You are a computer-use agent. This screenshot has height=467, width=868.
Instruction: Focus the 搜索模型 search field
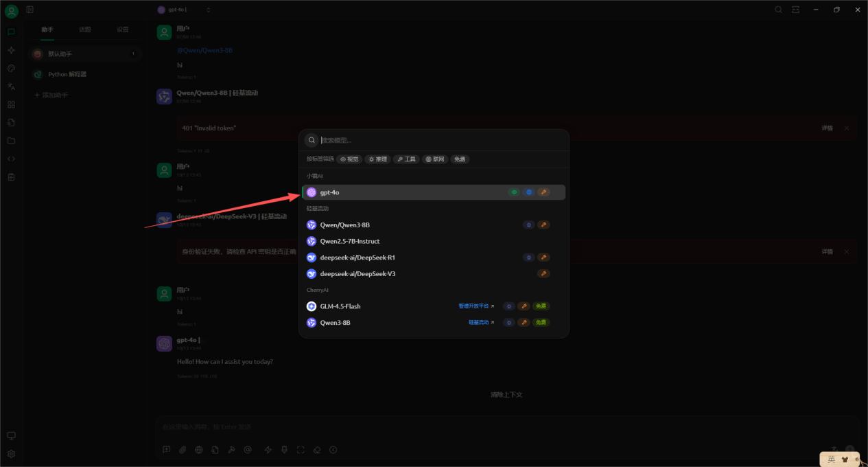pyautogui.click(x=441, y=140)
